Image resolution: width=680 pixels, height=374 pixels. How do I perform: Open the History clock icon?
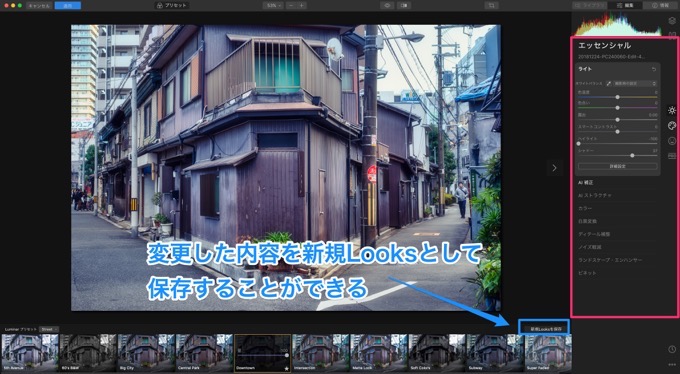(x=672, y=349)
